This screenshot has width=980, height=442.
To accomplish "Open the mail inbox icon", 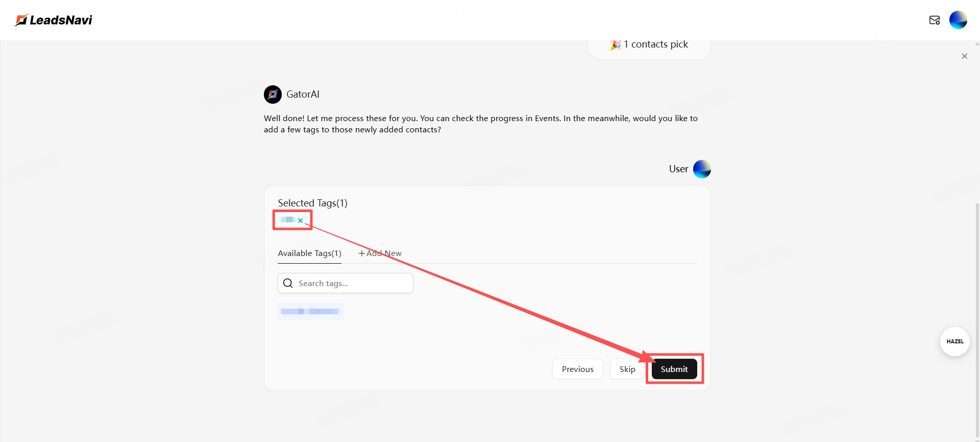I will (934, 20).
